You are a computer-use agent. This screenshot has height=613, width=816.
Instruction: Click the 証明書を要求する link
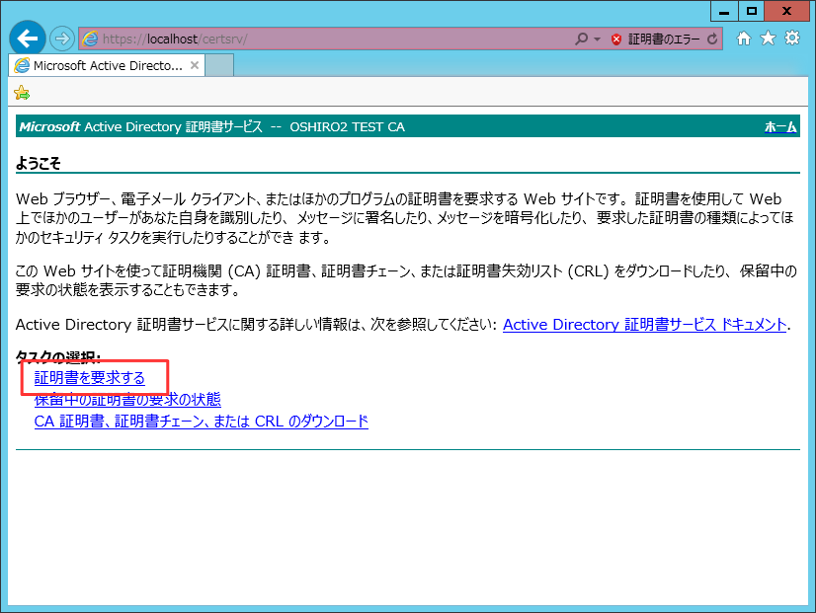90,378
